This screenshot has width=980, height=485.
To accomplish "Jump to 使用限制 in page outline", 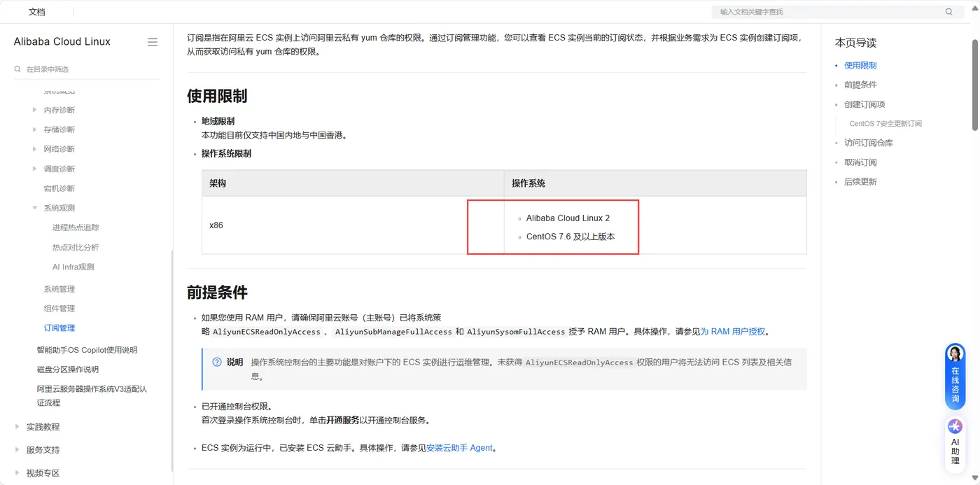I will tap(860, 65).
